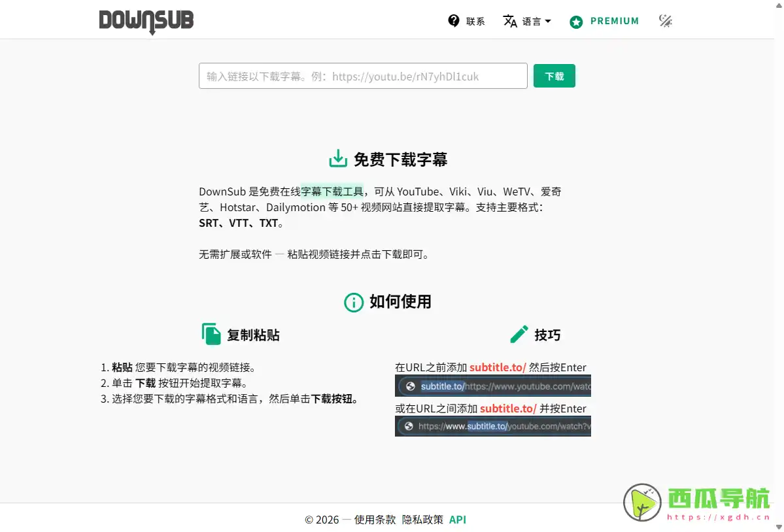Click the PREMIUM star icon
The width and height of the screenshot is (784, 532).
[576, 22]
